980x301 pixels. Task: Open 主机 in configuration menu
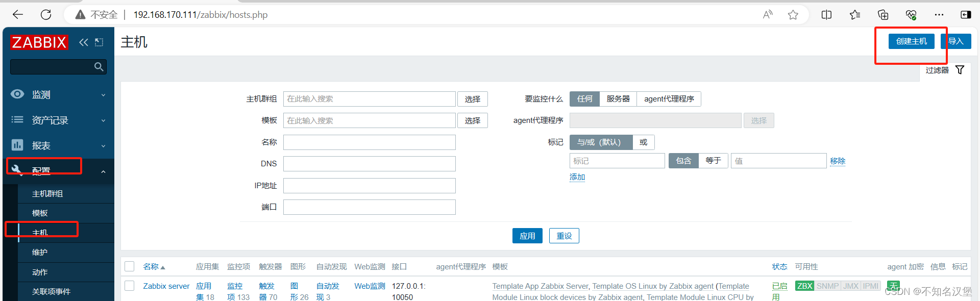(40, 233)
